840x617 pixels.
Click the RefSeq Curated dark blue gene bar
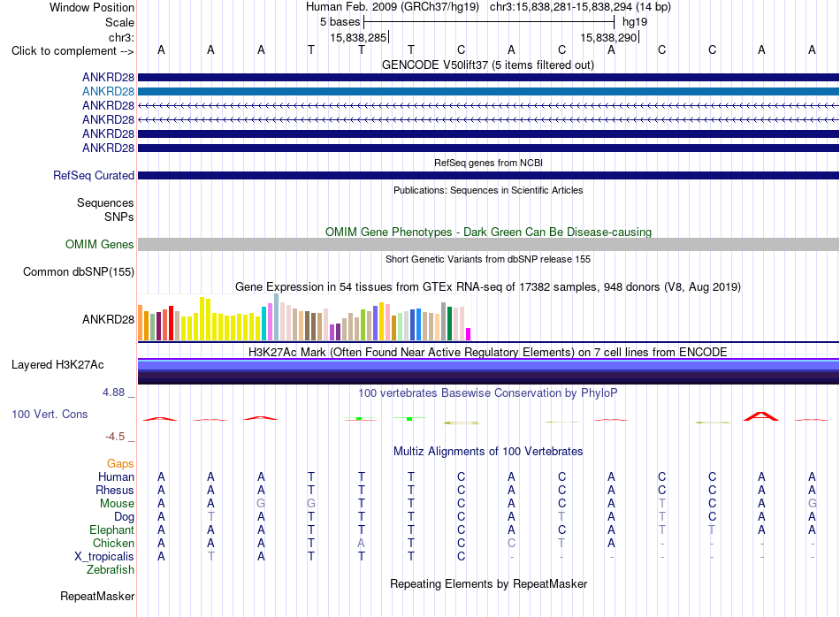pos(488,175)
